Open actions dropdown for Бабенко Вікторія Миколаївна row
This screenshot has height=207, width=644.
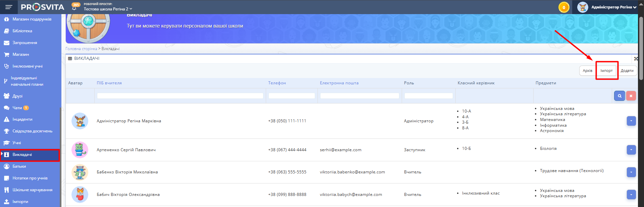(631, 172)
